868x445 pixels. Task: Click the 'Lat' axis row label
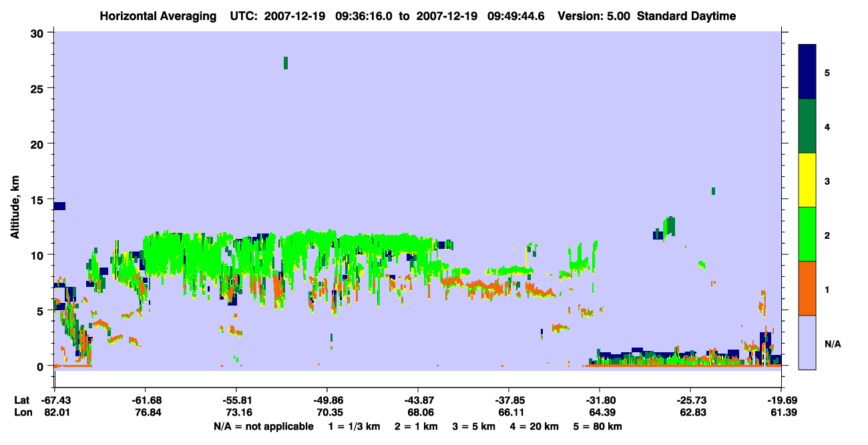click(21, 400)
